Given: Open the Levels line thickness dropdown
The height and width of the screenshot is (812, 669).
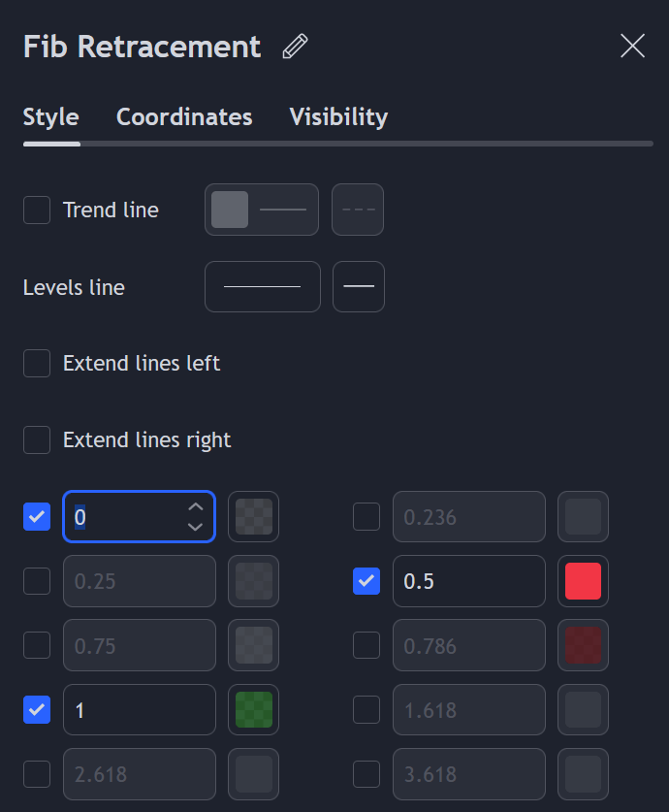Looking at the screenshot, I should click(262, 286).
